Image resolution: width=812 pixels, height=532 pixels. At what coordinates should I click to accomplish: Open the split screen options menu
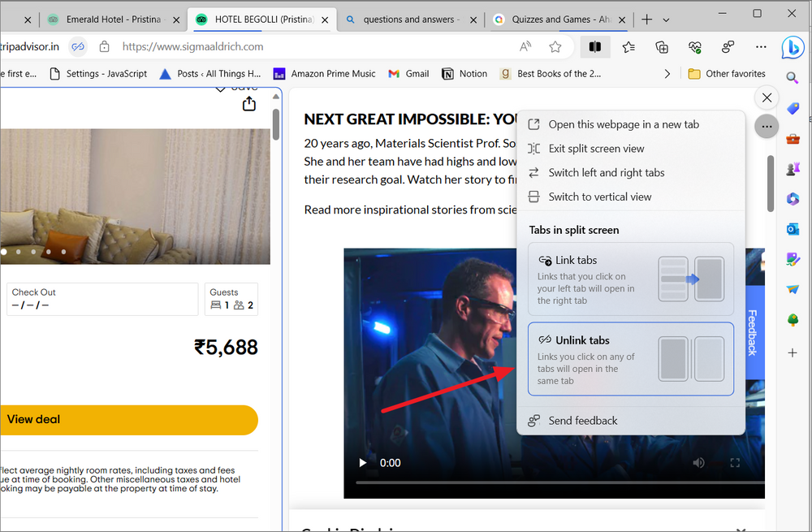point(766,126)
